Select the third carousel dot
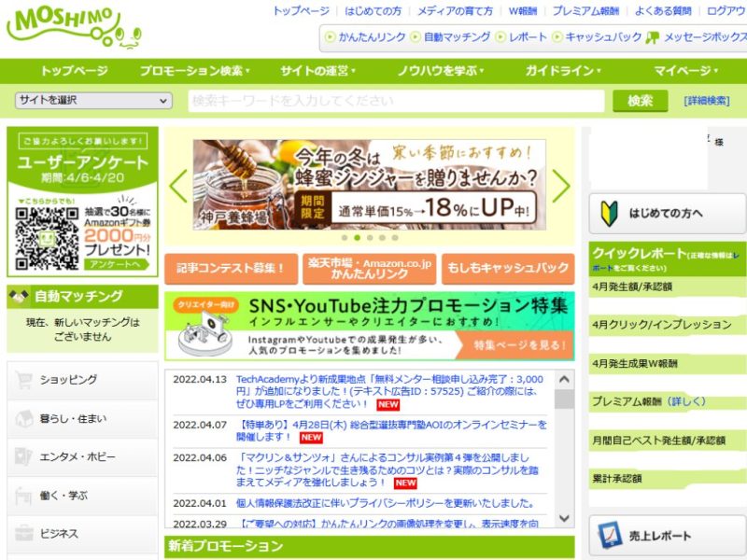747x560 pixels. click(x=370, y=238)
